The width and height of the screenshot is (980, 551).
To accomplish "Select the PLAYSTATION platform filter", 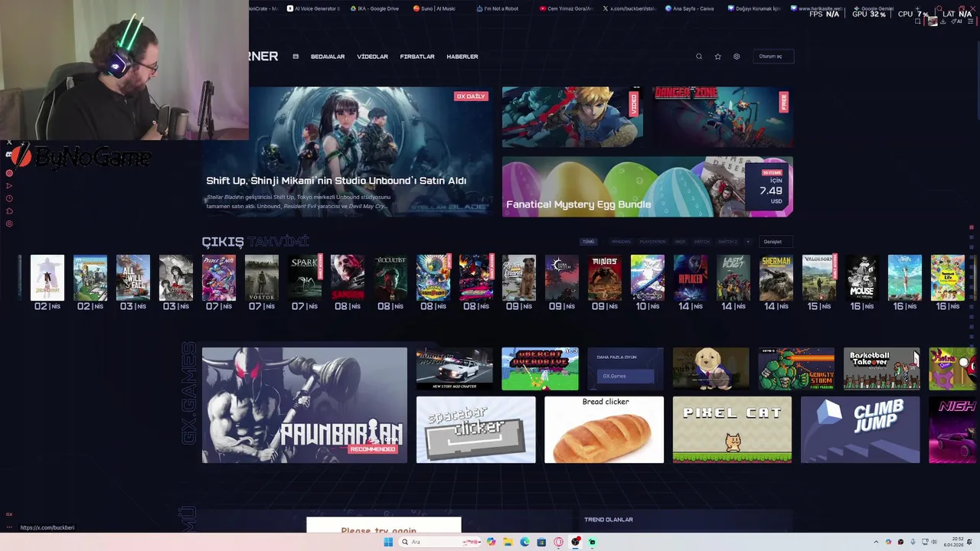I will click(x=652, y=242).
